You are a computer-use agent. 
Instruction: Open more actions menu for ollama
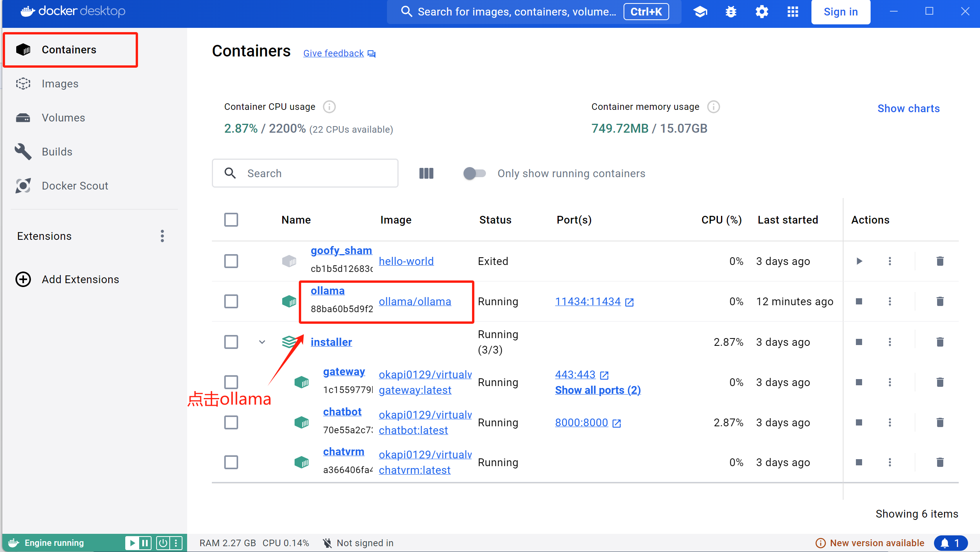[890, 301]
